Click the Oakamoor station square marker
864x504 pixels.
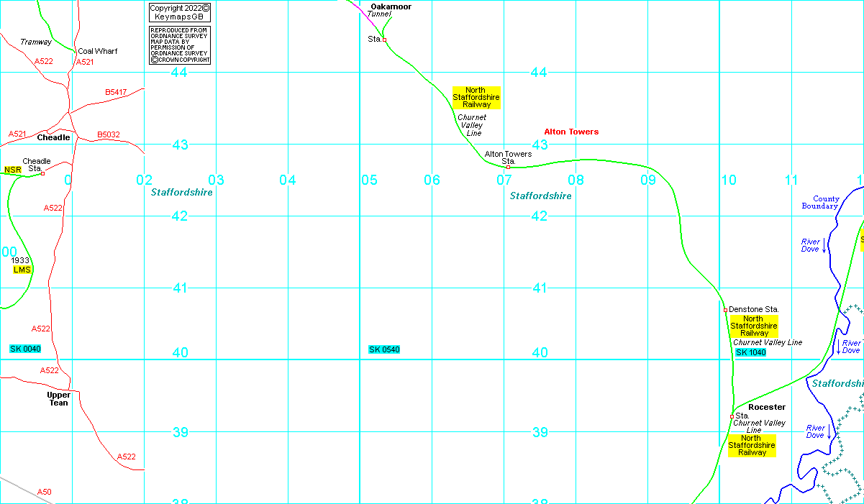(384, 40)
